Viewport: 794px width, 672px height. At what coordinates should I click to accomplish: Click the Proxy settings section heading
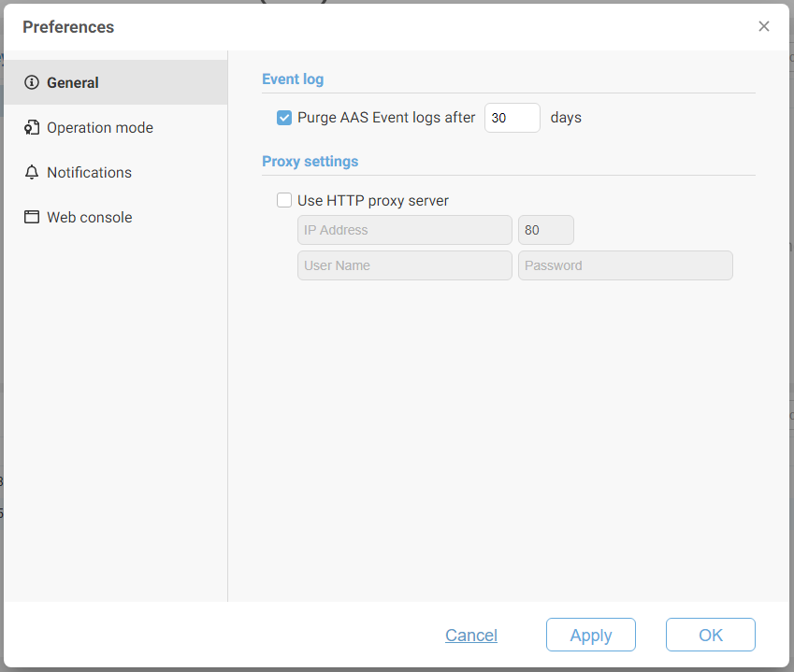coord(310,162)
